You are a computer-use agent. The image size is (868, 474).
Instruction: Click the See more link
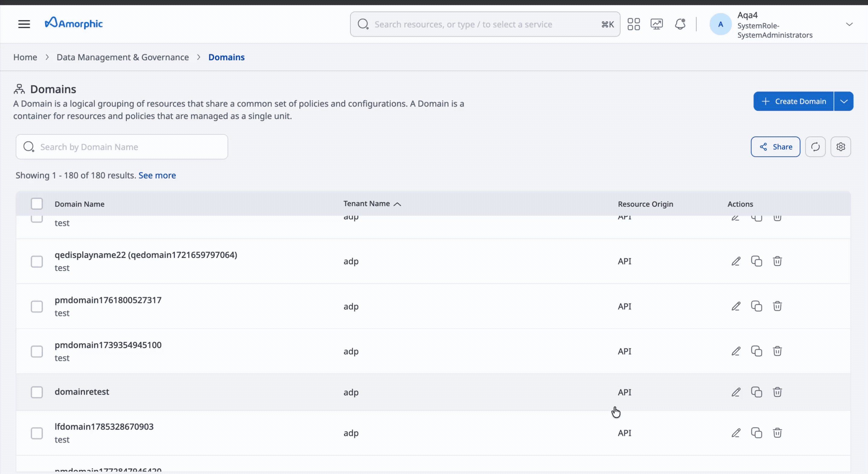tap(157, 175)
